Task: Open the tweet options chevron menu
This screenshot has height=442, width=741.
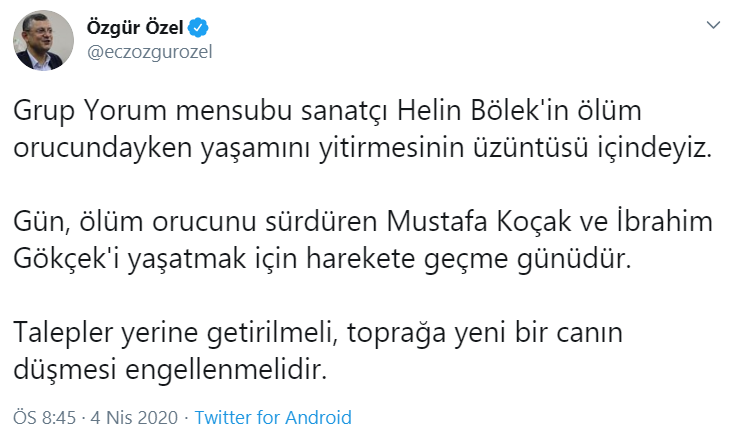Action: point(712,24)
